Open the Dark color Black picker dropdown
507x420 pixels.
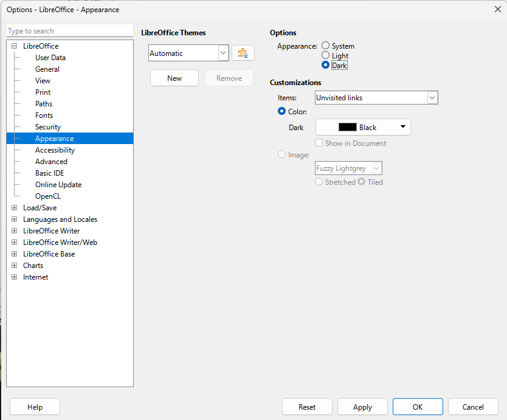(363, 127)
